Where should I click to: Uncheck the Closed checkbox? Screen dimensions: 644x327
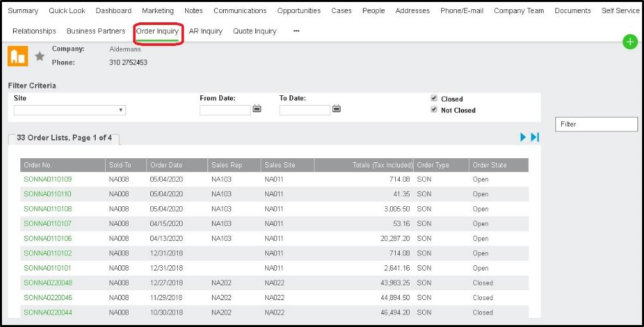coord(434,98)
